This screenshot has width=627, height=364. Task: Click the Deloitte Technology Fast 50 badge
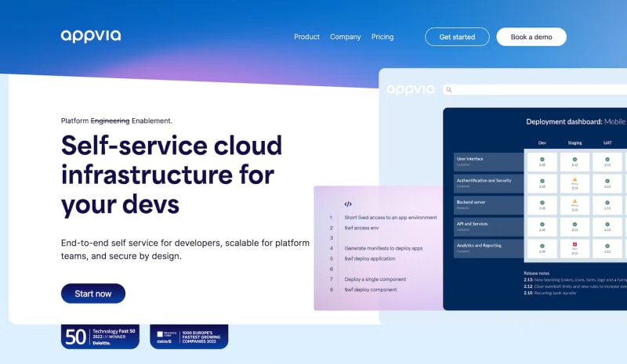100,337
